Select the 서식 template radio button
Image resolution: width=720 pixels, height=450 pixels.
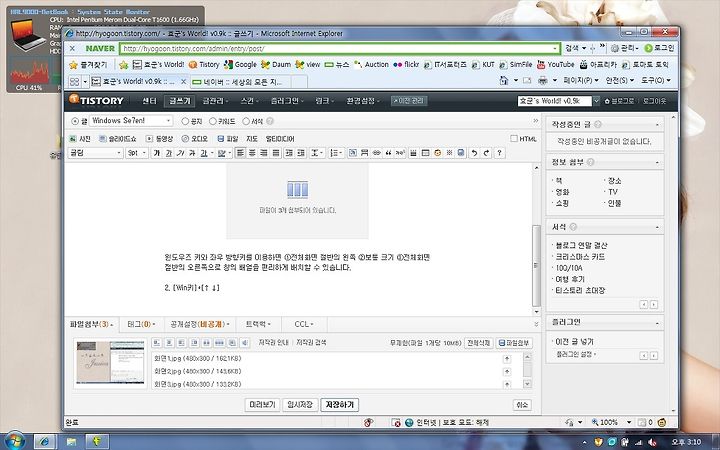(246, 121)
